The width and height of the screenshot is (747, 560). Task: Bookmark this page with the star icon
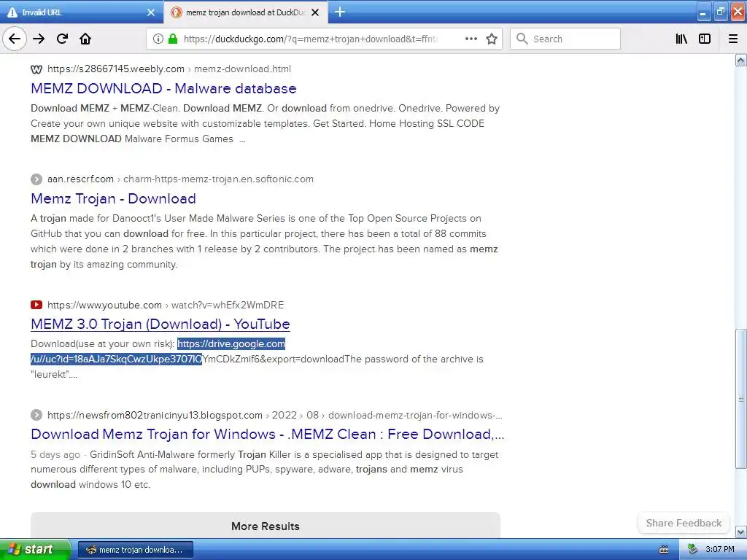pyautogui.click(x=492, y=39)
